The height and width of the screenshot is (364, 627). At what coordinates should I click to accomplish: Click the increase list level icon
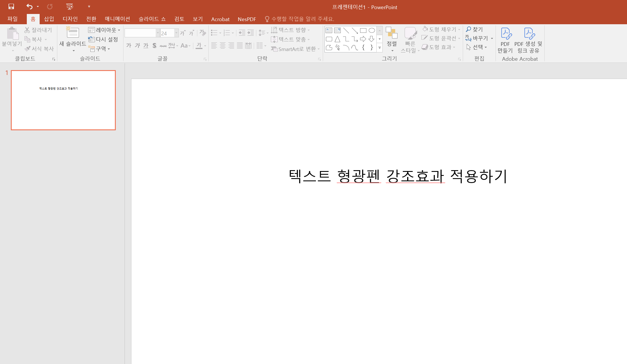click(251, 33)
